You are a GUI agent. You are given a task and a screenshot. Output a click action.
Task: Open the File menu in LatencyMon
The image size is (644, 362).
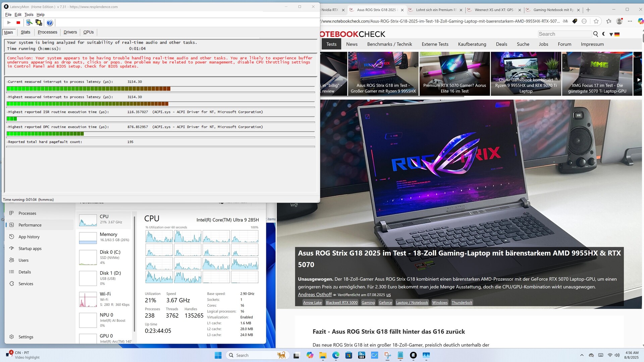tap(8, 14)
